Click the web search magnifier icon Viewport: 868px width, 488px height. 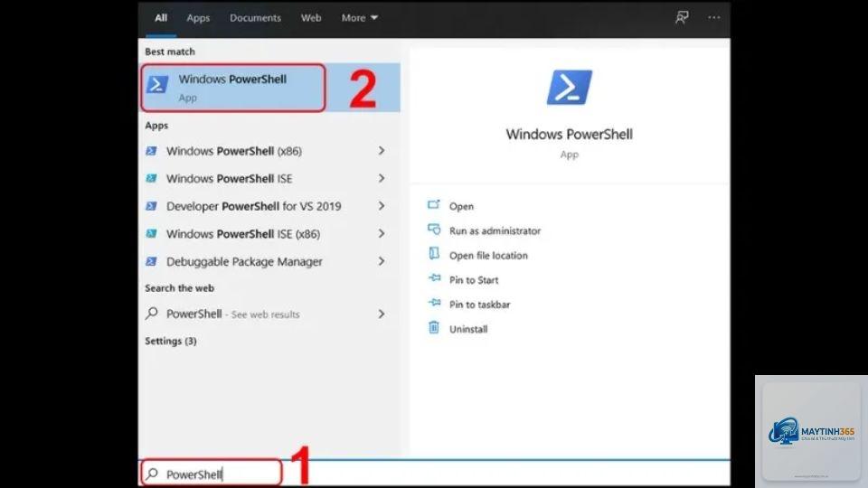coord(151,314)
